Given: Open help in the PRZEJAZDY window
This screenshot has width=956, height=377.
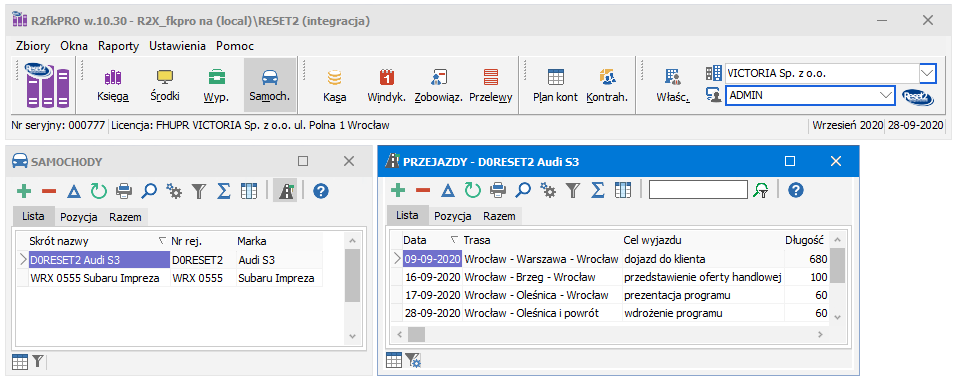Looking at the screenshot, I should pos(795,191).
